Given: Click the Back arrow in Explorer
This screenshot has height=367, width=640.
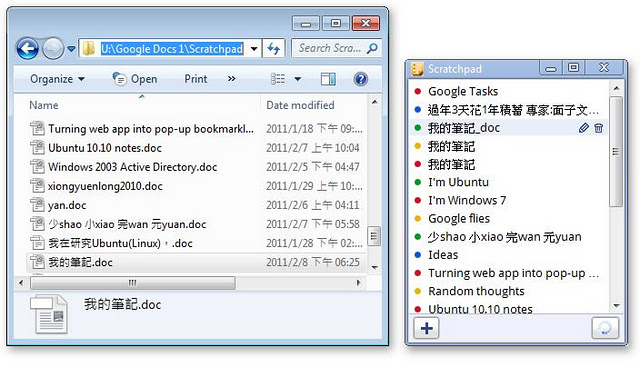Looking at the screenshot, I should (x=27, y=49).
